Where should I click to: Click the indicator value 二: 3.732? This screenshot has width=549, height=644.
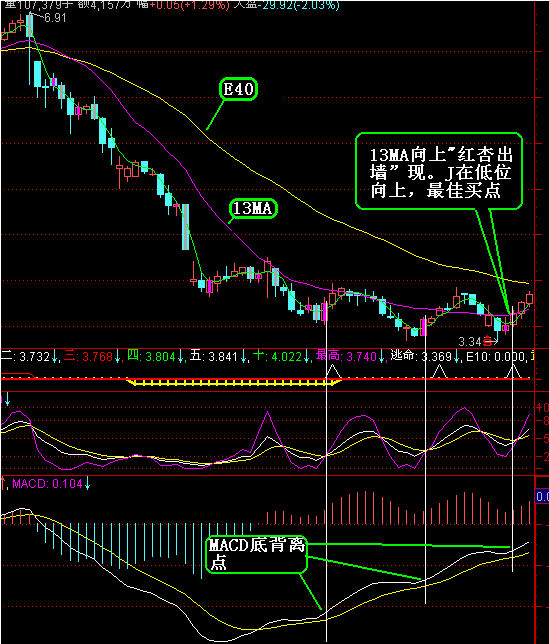tap(25, 356)
